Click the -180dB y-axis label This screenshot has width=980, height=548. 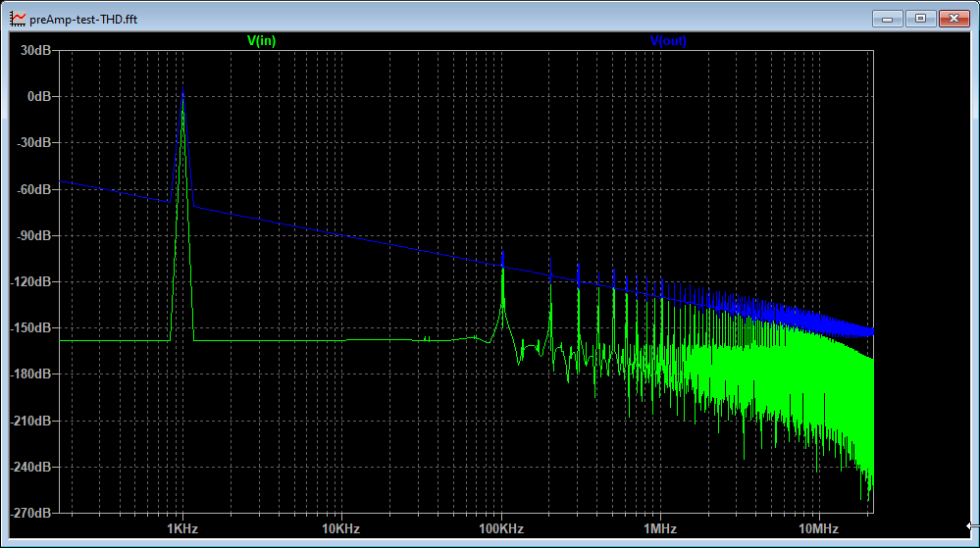[30, 374]
